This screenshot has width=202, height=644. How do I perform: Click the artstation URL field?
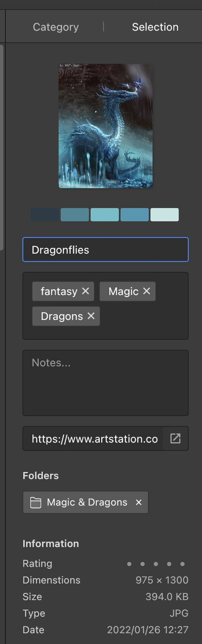pyautogui.click(x=93, y=438)
